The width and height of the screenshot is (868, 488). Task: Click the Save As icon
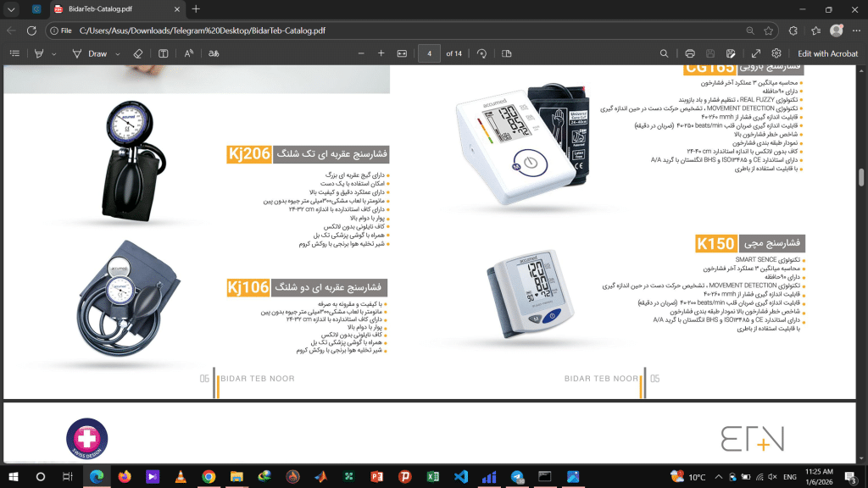point(731,53)
